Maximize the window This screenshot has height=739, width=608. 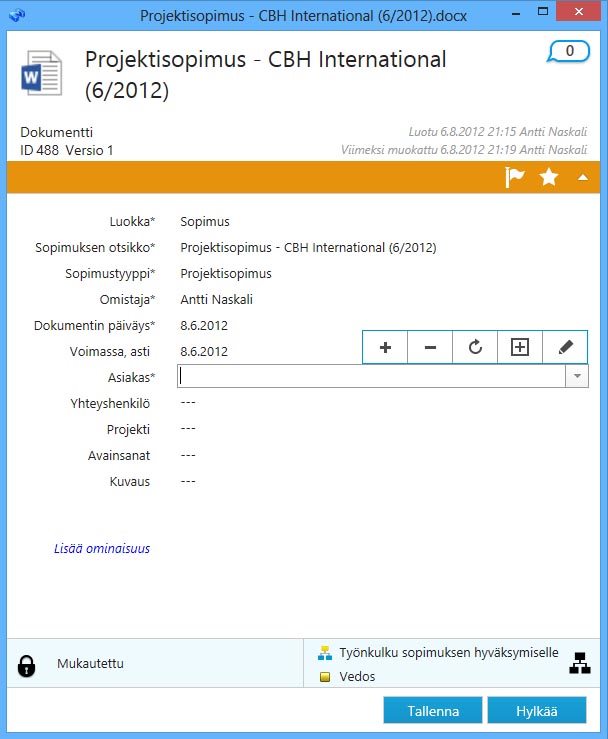point(543,12)
